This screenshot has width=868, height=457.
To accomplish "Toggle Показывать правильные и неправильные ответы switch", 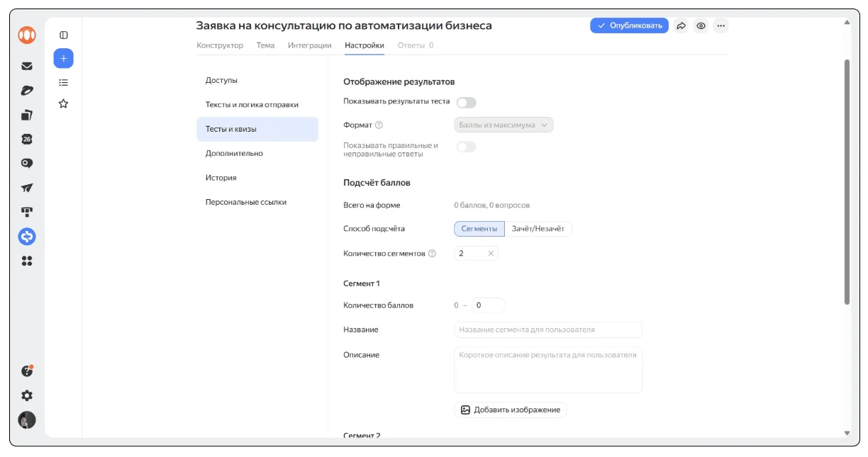I will 467,147.
